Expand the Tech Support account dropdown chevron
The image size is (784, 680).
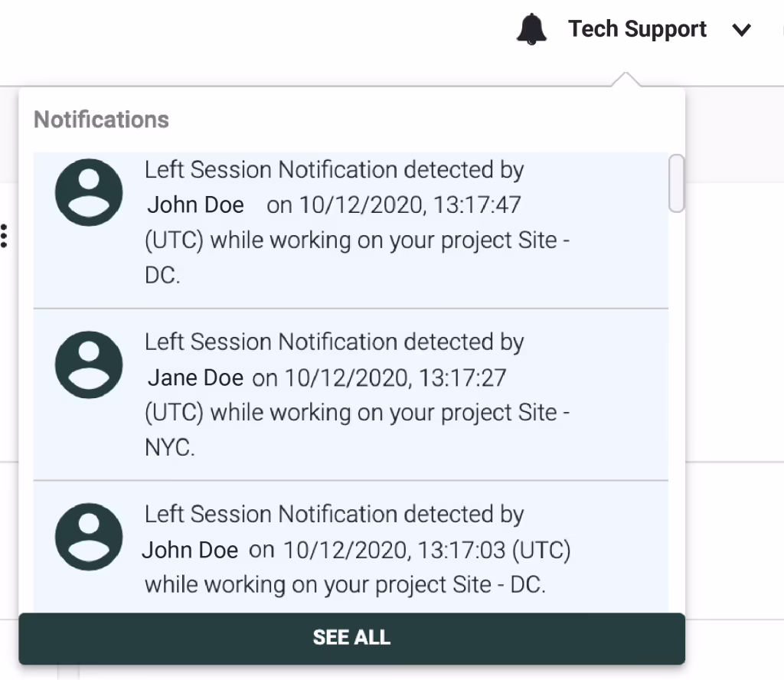pos(741,30)
